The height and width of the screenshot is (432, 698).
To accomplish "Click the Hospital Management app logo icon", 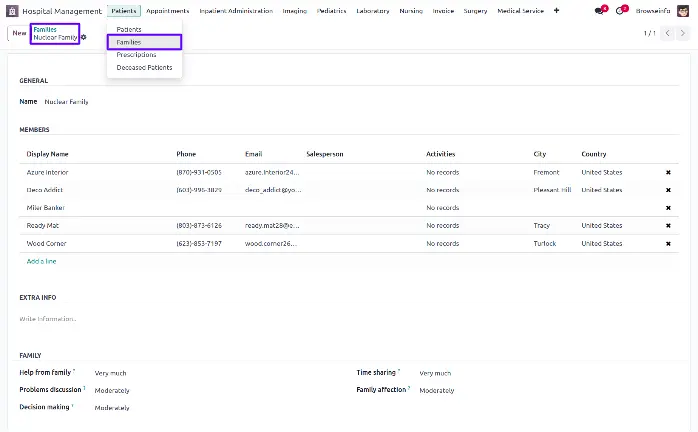I will (x=14, y=10).
